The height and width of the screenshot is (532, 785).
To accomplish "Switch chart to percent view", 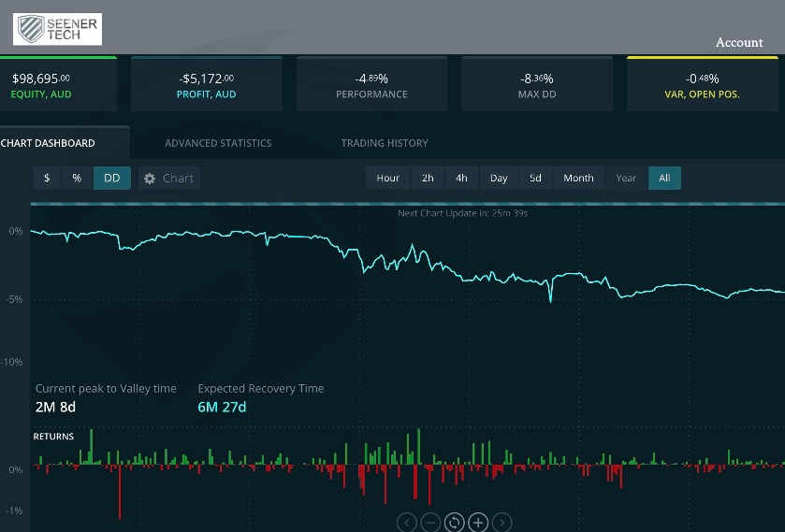I will (77, 179).
